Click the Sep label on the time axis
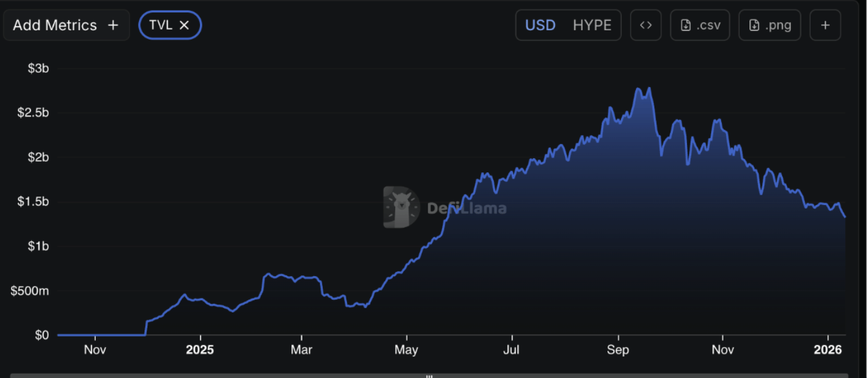868x378 pixels. click(x=617, y=350)
